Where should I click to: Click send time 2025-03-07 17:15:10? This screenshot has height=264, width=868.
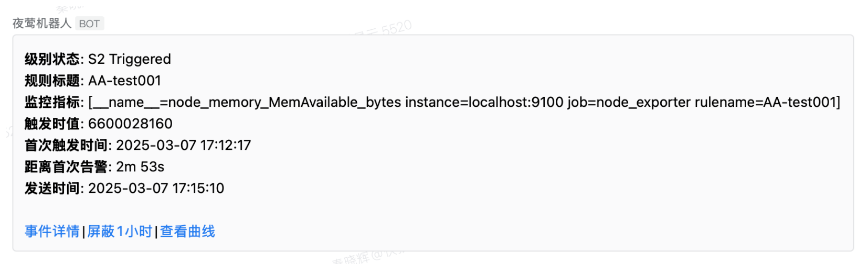coord(156,188)
